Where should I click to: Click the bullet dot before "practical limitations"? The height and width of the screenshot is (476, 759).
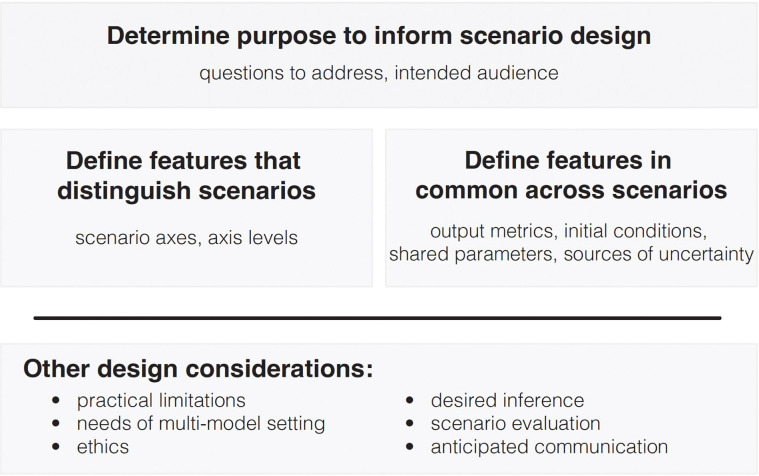point(58,401)
